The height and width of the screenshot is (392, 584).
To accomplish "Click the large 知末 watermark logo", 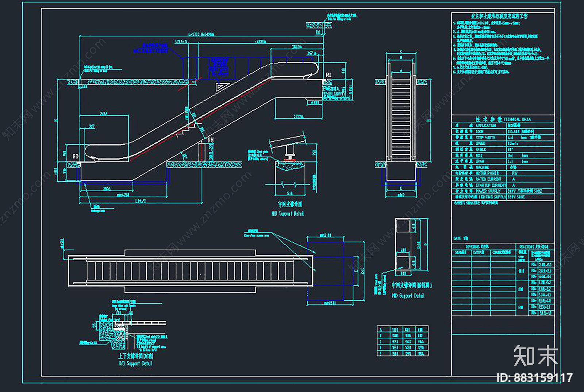I will pos(535,356).
